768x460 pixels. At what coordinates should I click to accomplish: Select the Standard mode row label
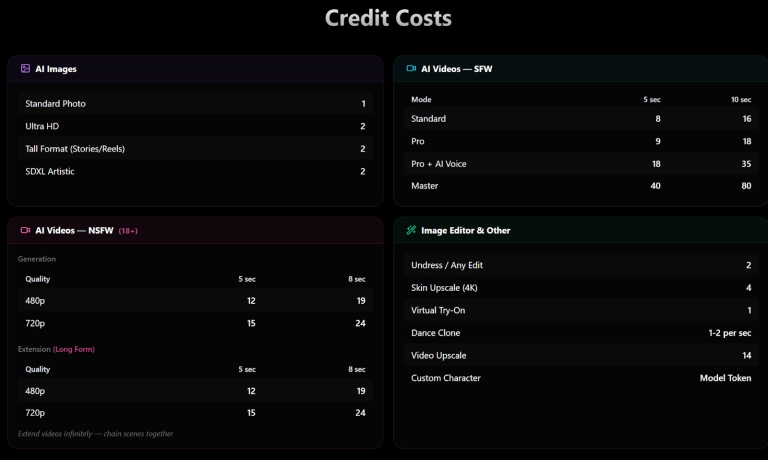coord(429,119)
